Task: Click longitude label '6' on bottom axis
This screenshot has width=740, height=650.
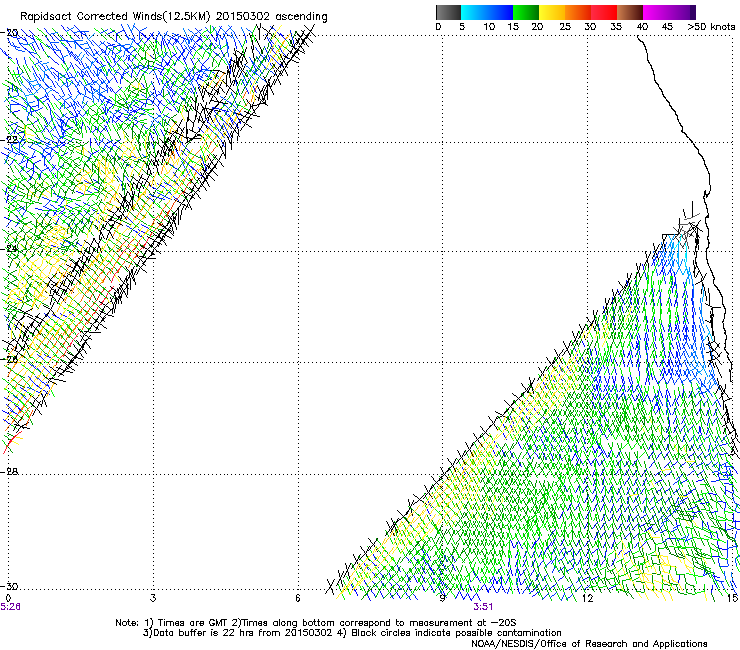Action: click(298, 598)
